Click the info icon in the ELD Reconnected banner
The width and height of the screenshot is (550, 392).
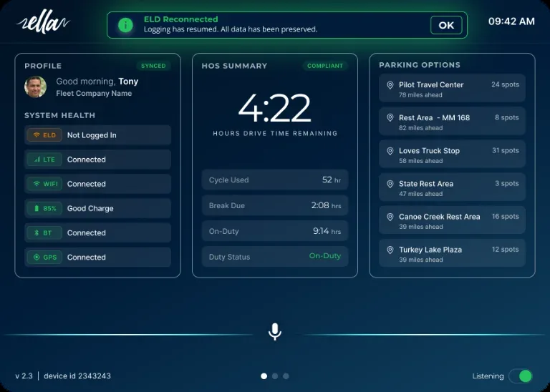[x=125, y=25]
